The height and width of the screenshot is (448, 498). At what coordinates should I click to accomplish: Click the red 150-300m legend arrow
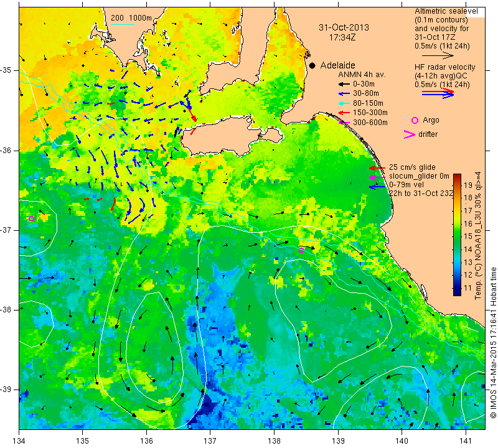click(344, 113)
